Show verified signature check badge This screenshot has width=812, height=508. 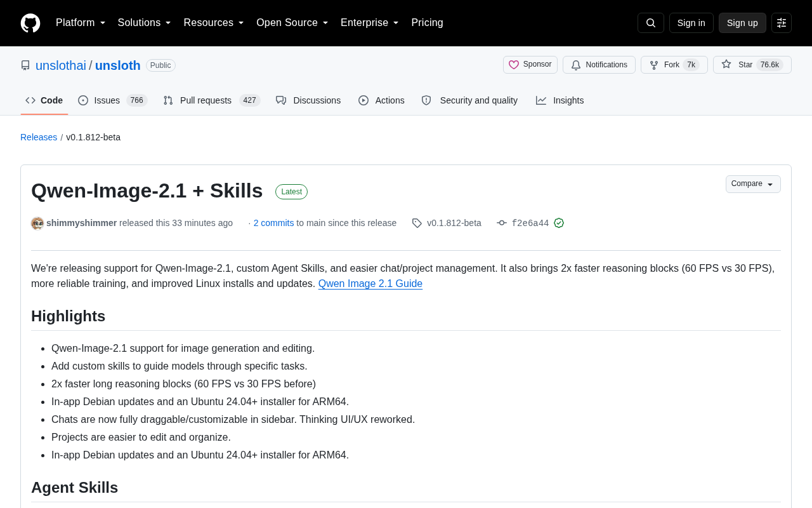point(559,223)
